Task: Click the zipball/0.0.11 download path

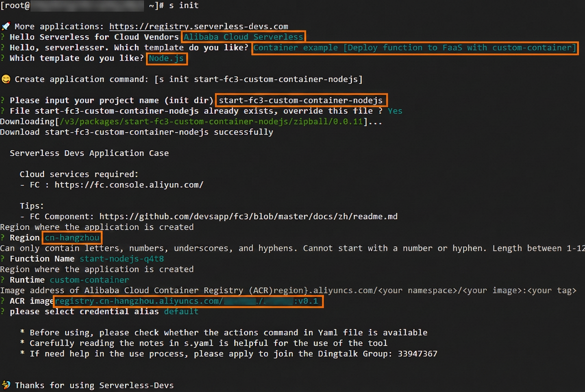Action: [212, 122]
